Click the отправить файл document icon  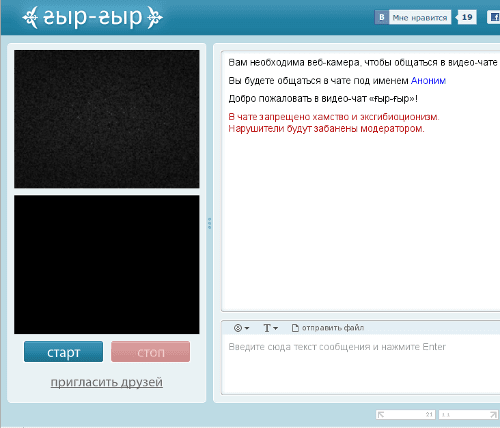(295, 328)
